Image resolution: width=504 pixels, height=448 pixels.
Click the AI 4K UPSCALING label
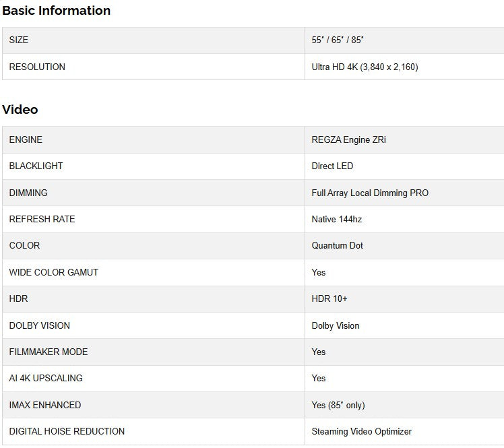coord(46,378)
